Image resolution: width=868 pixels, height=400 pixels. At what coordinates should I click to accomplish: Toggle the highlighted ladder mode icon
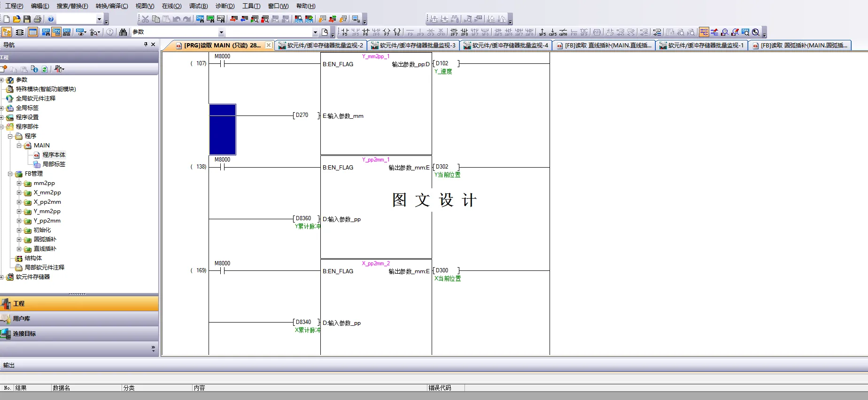(x=704, y=32)
